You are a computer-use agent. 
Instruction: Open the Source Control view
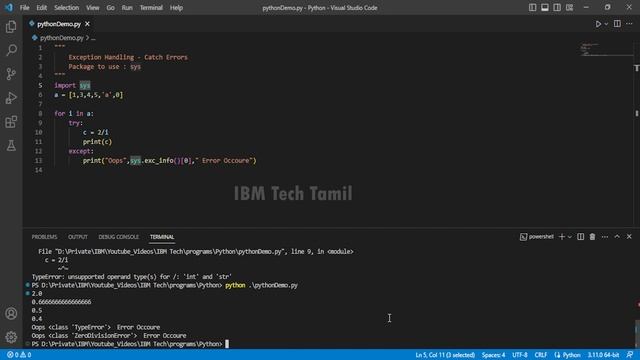coord(11,74)
